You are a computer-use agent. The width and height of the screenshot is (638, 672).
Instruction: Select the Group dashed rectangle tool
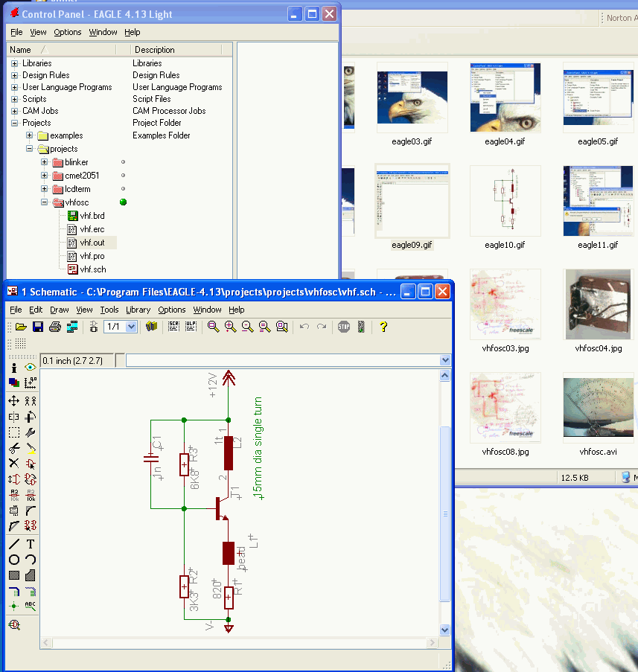13,432
